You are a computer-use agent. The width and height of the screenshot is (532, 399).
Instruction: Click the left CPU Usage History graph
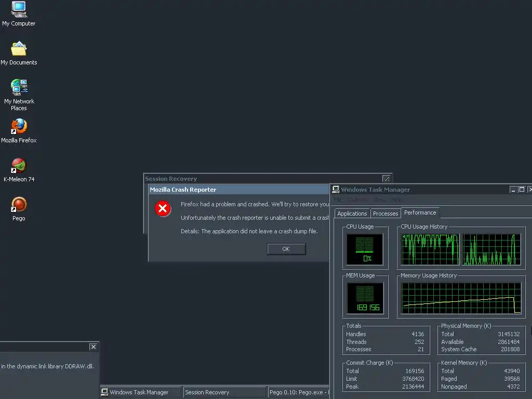point(430,249)
